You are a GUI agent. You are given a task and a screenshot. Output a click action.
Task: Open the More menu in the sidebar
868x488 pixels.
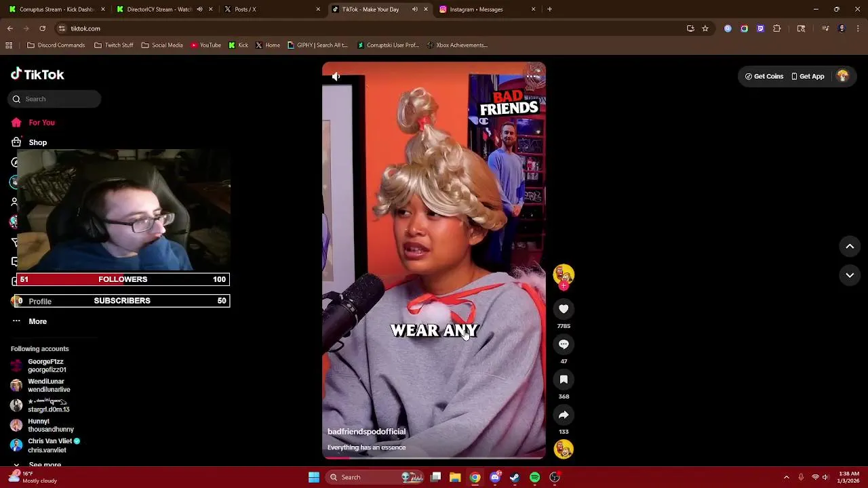click(x=29, y=321)
